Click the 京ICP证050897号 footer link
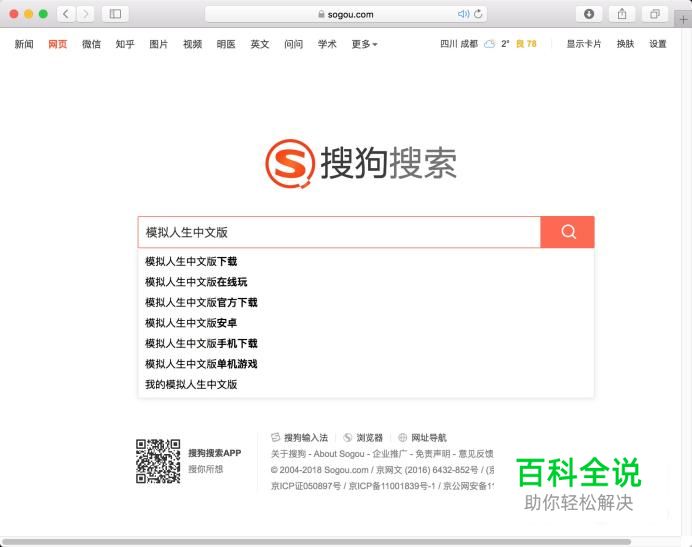 point(306,486)
